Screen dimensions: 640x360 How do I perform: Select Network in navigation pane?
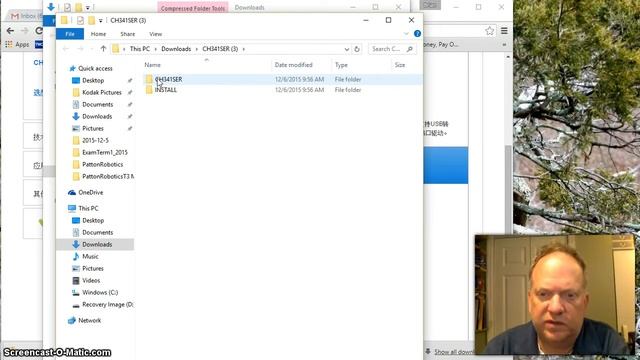tap(89, 320)
